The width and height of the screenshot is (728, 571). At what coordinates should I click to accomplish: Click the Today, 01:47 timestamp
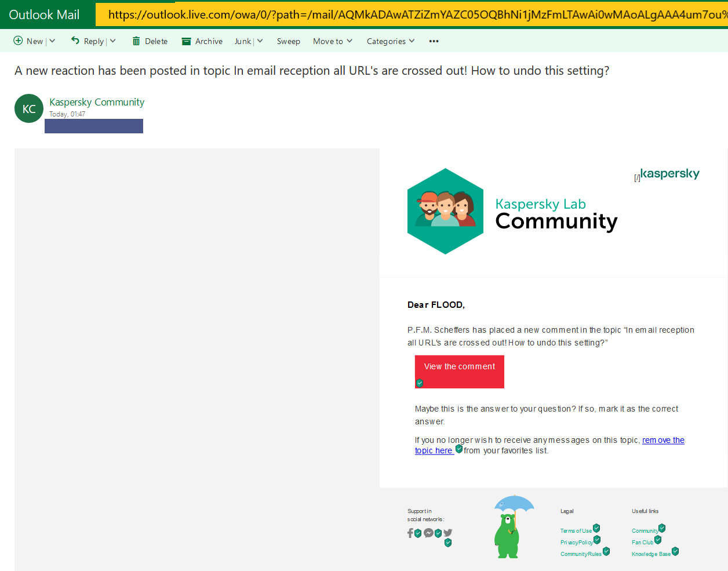point(67,114)
